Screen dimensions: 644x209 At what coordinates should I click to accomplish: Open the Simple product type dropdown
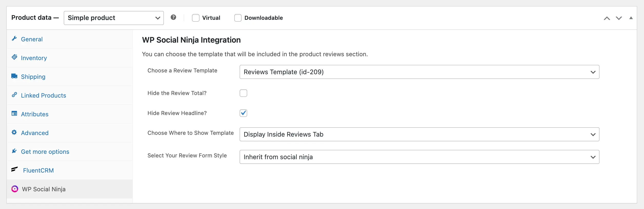click(114, 18)
